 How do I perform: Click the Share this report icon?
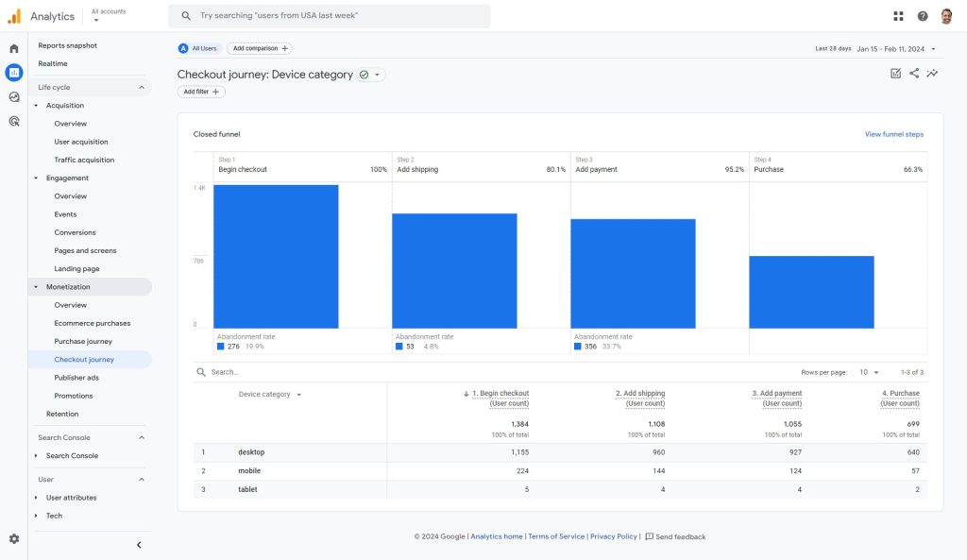[914, 74]
